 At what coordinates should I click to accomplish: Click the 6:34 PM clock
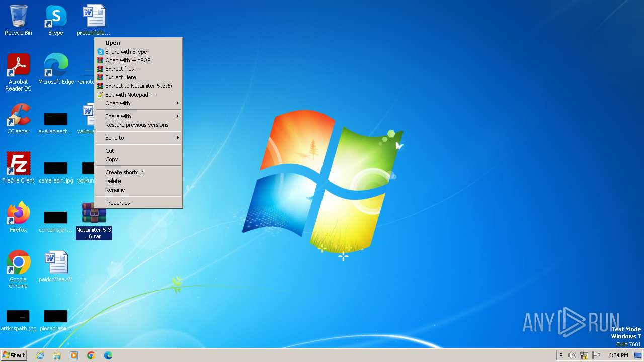click(x=618, y=355)
